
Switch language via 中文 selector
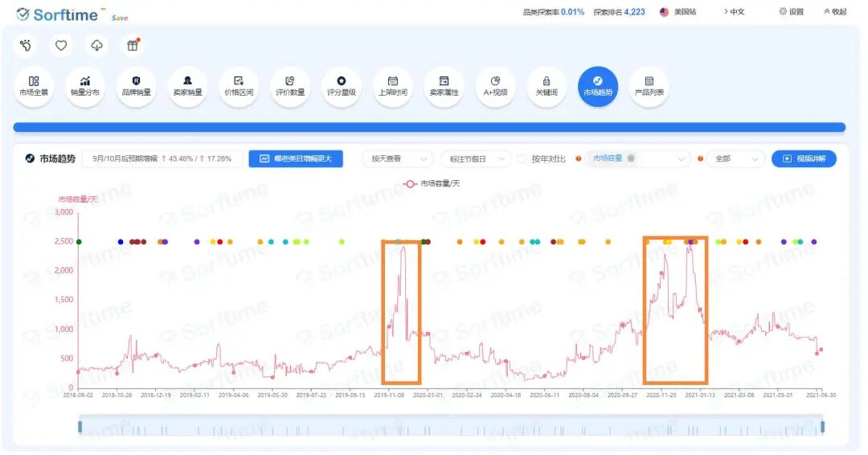pyautogui.click(x=734, y=11)
